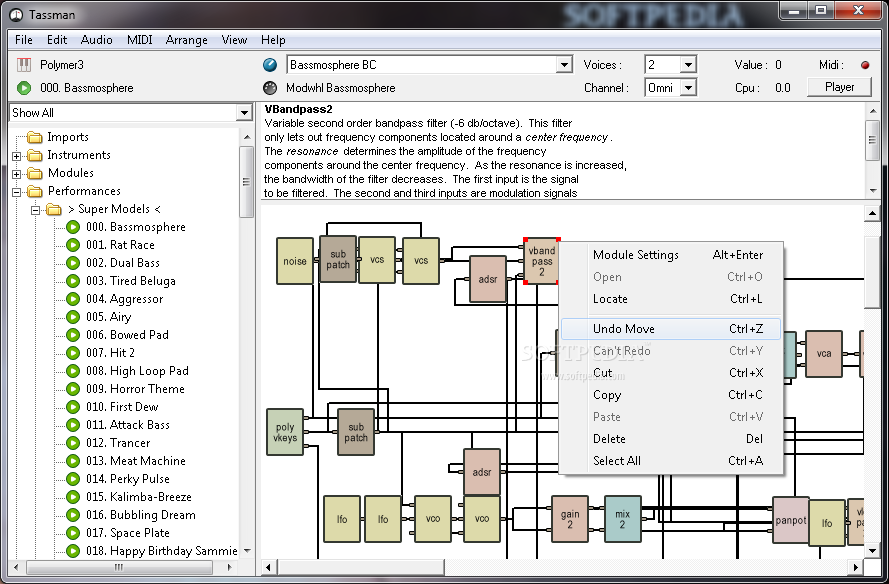Select the sub patch module beside poly vkeys
889x584 pixels.
click(356, 432)
